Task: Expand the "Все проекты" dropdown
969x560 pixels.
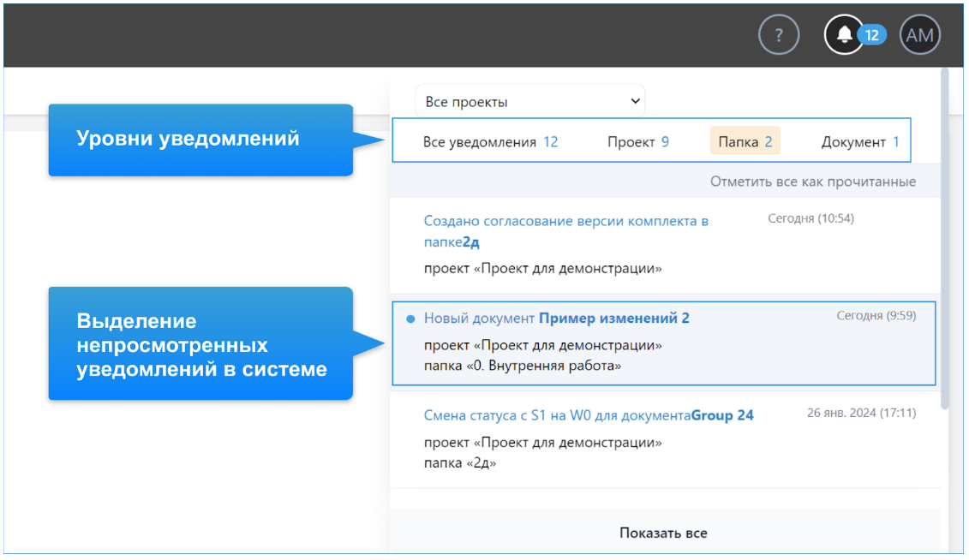Action: [529, 101]
